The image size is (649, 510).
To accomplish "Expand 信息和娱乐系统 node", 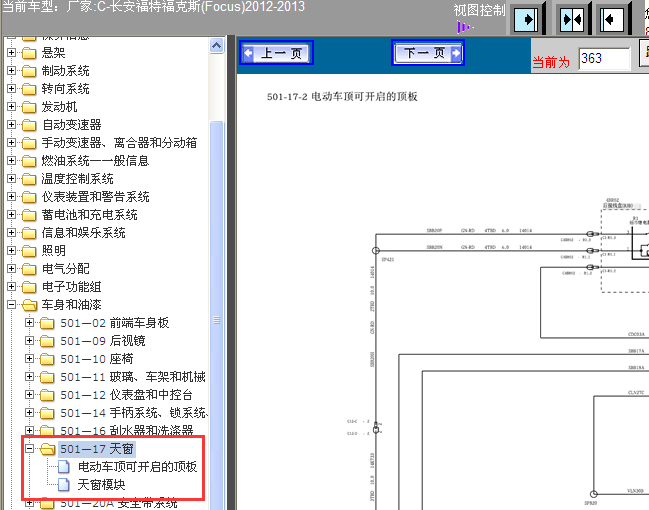I will [x=12, y=233].
